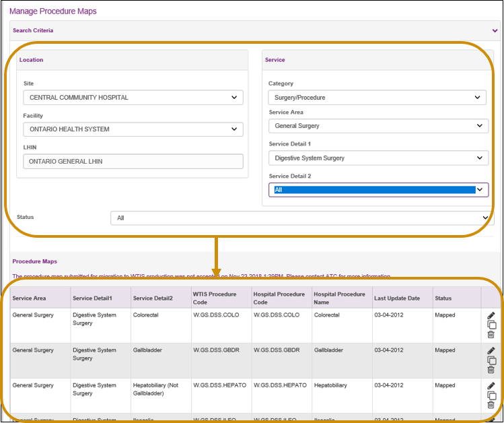Edit the Gallbladder procedure map row

491,351
